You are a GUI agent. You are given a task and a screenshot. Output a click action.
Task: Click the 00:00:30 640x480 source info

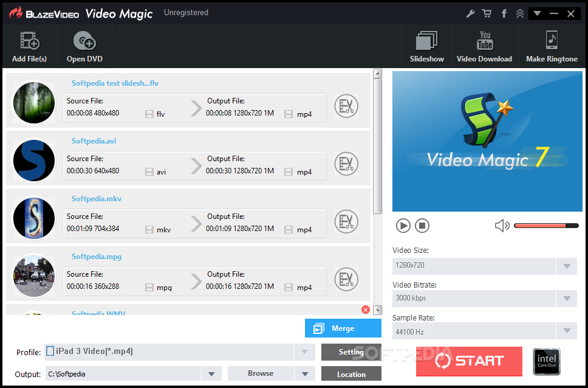pos(93,171)
